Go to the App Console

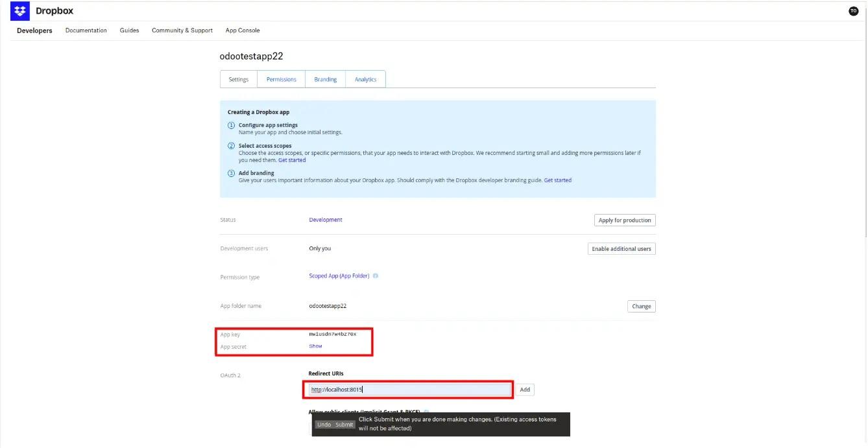242,30
